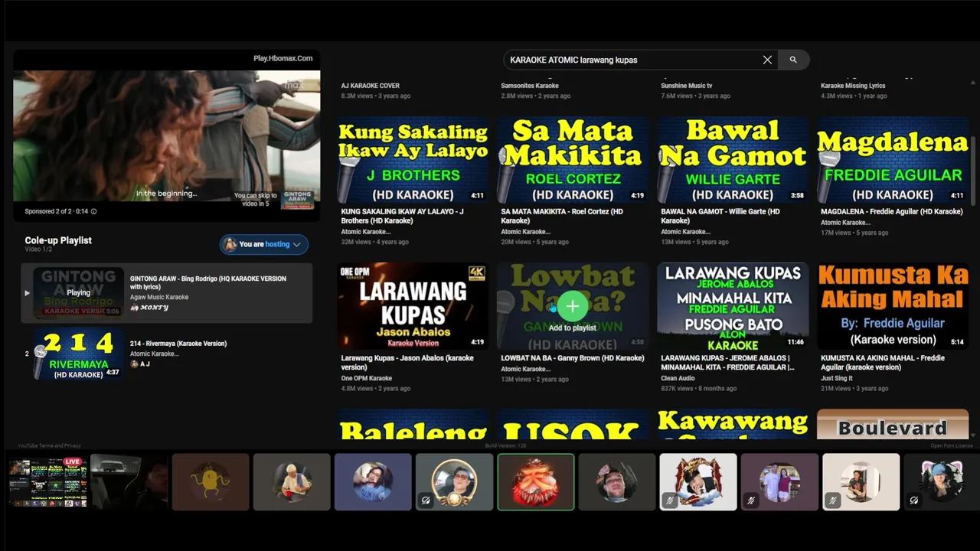Select the yellow cartoon avatar participant
The height and width of the screenshot is (551, 980).
[211, 482]
